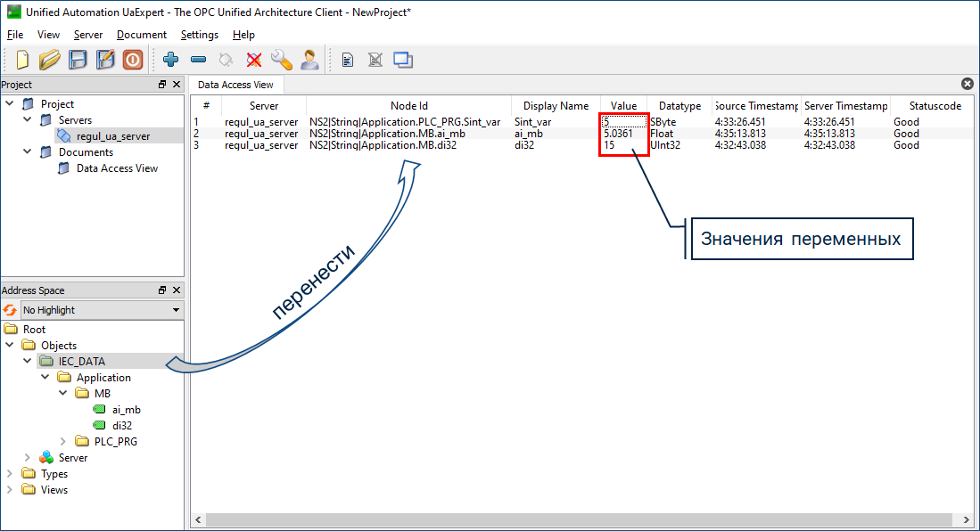Viewport: 980px width, 531px height.
Task: Switch to the Data Access View tab
Action: [x=235, y=85]
